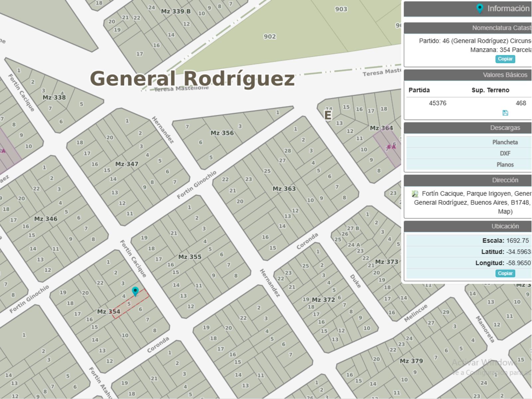This screenshot has width=532, height=399.
Task: Click the Mz 372 block label
Action: point(324,300)
